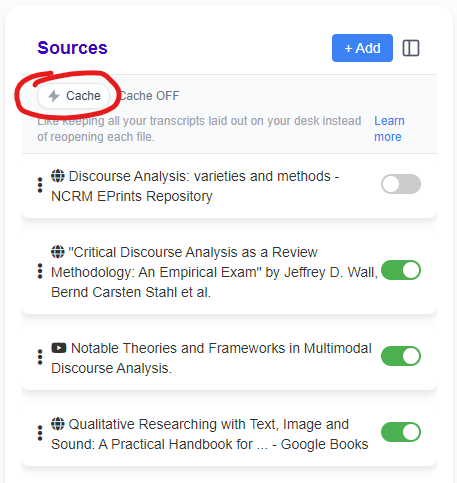Screen dimensions: 457x483
Task: Enable the Discourse Analysis varieties source toggle
Action: click(x=401, y=184)
